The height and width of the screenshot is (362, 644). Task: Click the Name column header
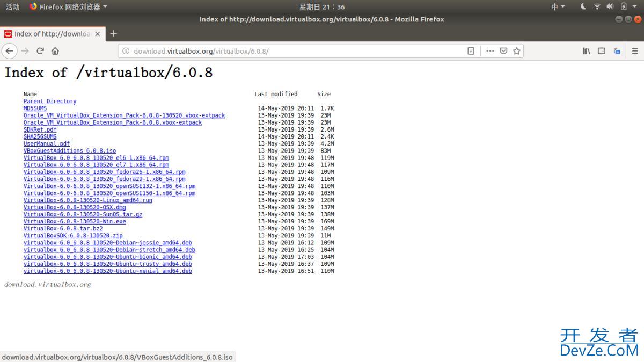[x=30, y=94]
